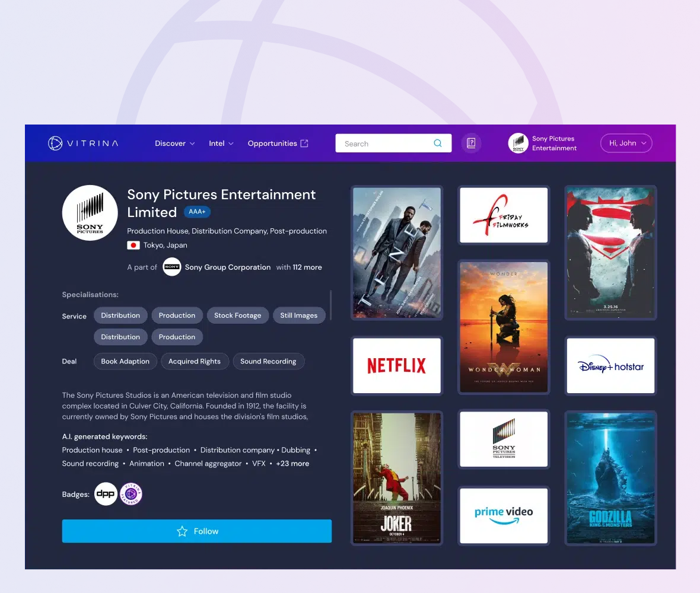Click the specialisations panel scrollbar
700x593 pixels.
coord(331,305)
